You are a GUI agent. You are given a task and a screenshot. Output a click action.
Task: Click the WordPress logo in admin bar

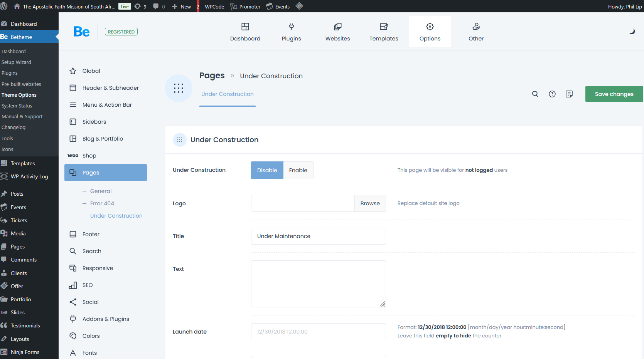pyautogui.click(x=4, y=6)
